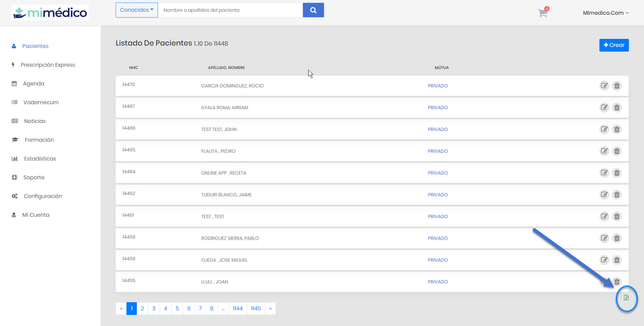Edit patient RODRIGUEZ SIERRA, PABLO
644x326 pixels.
click(604, 238)
